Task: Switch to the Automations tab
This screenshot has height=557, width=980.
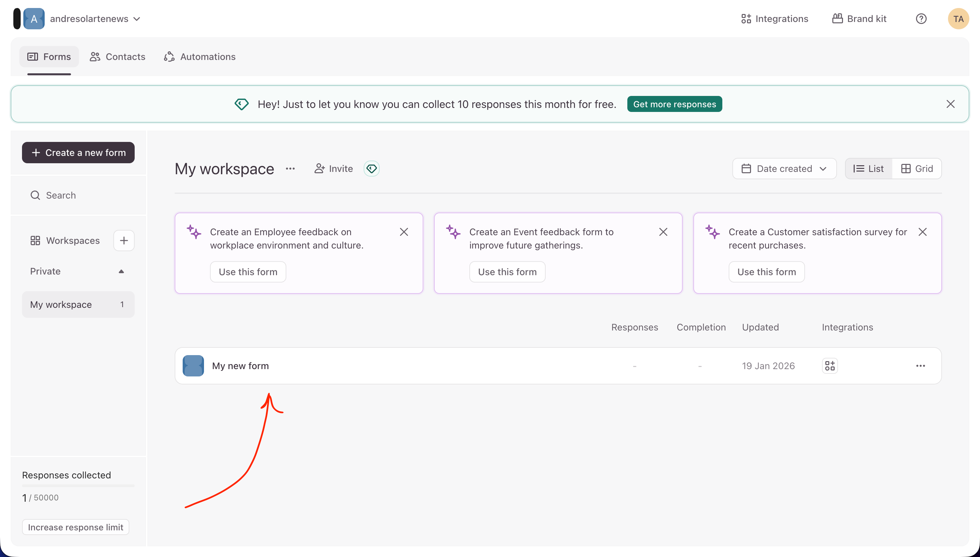Action: 200,57
